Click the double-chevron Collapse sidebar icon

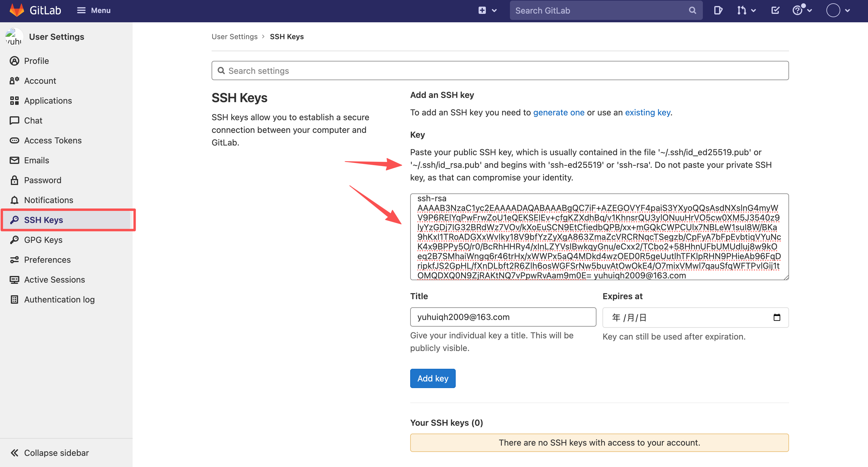[x=14, y=453]
